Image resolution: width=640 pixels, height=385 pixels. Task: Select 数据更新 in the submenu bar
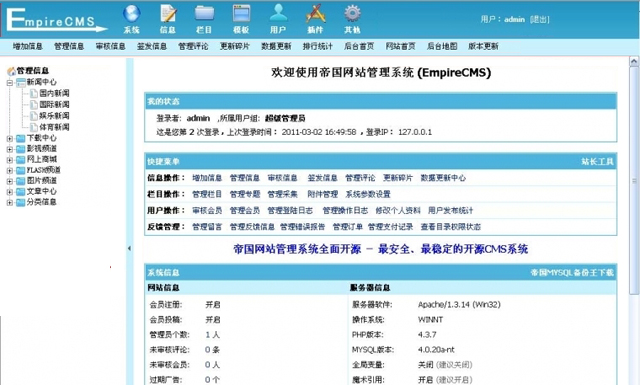point(276,46)
